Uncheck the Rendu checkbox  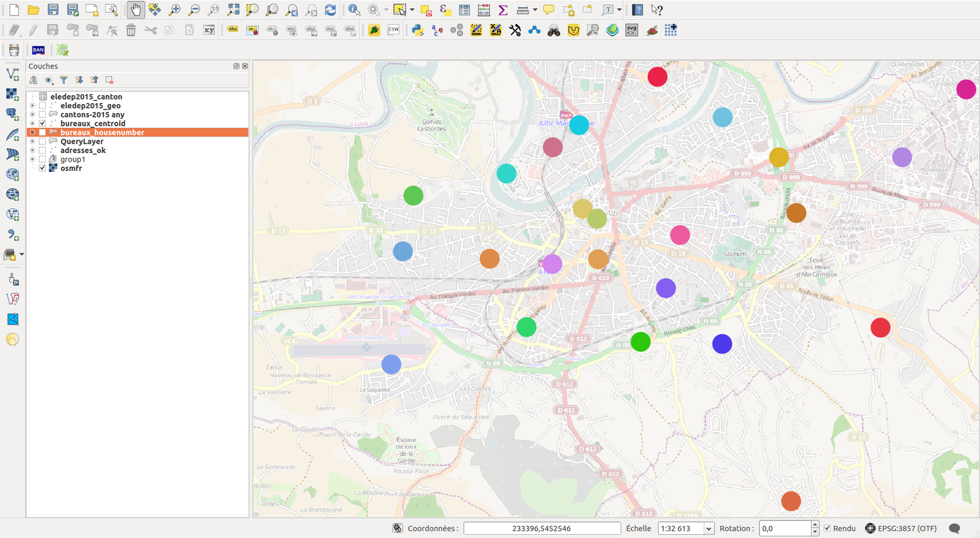827,528
